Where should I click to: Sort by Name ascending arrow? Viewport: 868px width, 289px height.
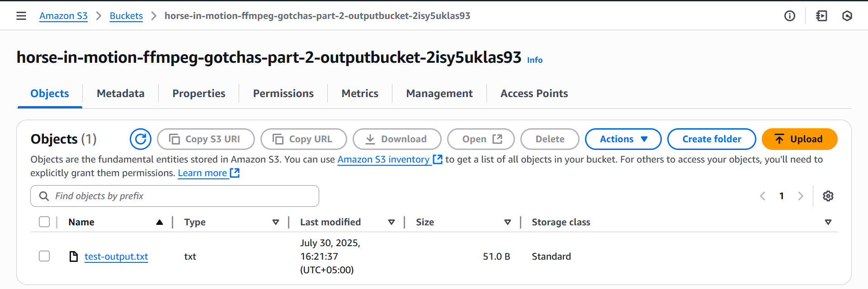pyautogui.click(x=160, y=222)
